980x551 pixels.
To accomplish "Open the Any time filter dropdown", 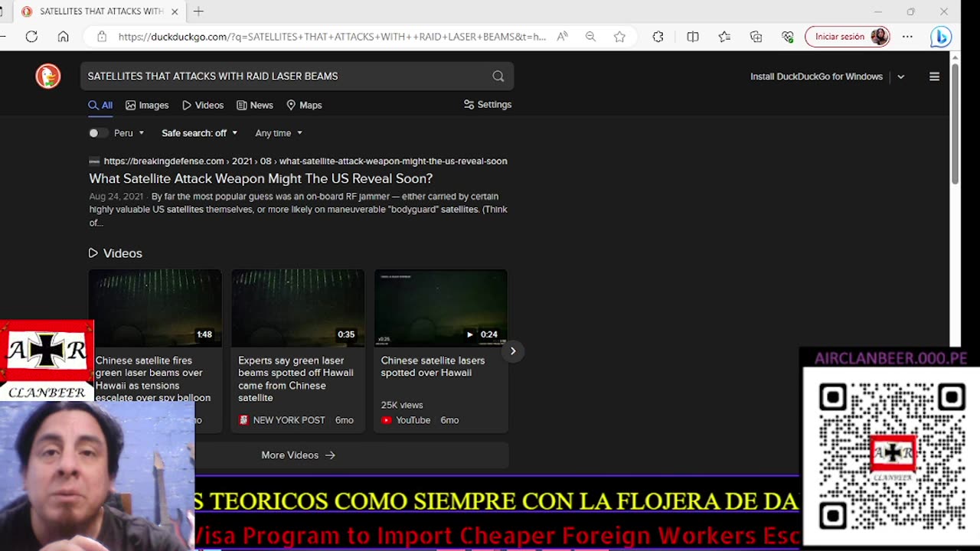I will coord(279,133).
